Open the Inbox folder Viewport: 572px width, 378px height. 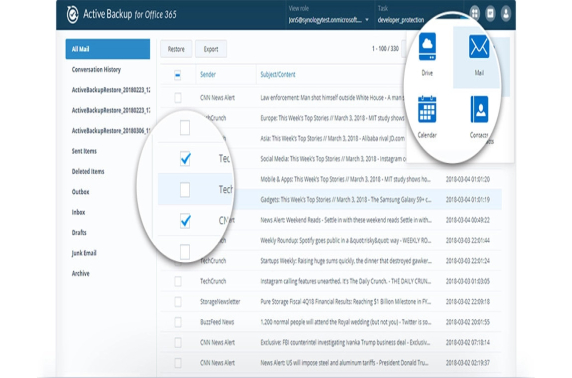click(78, 212)
